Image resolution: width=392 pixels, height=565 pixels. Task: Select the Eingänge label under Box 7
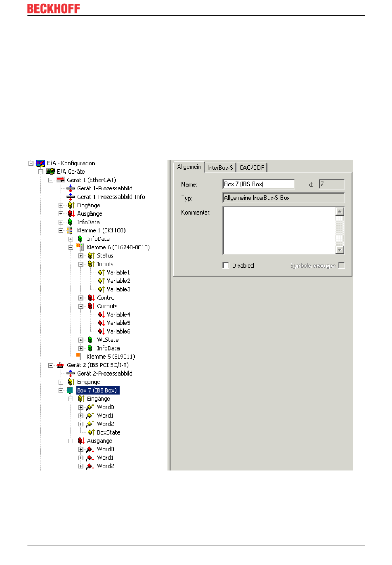(x=99, y=399)
